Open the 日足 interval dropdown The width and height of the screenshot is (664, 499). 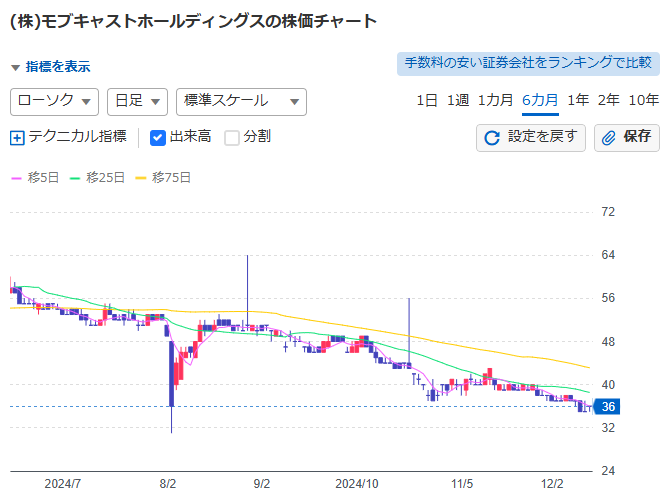(137, 102)
